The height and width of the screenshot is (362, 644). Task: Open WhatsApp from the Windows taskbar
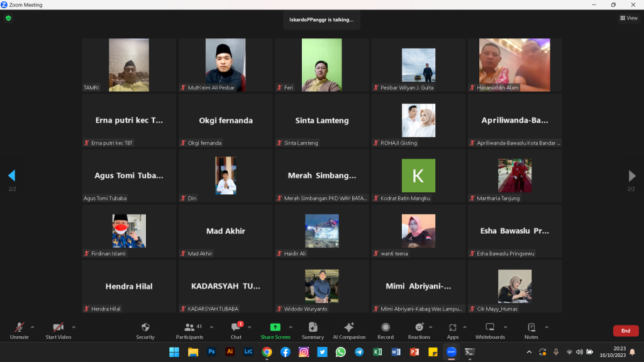pyautogui.click(x=340, y=352)
